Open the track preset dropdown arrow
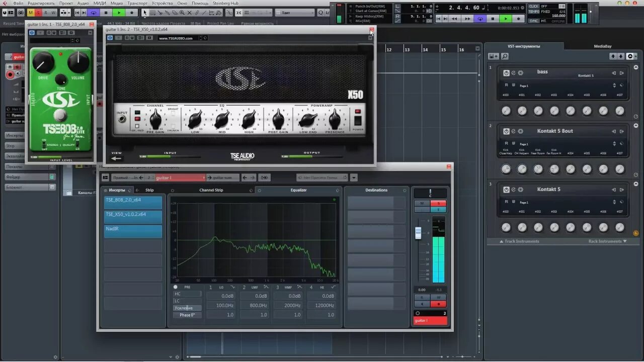This screenshot has width=644, height=362. (x=354, y=177)
